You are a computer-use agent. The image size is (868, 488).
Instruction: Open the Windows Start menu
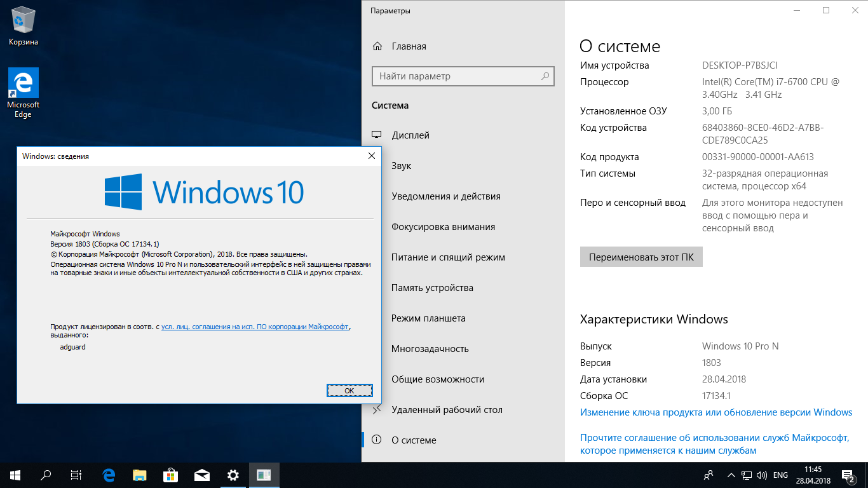click(x=15, y=475)
